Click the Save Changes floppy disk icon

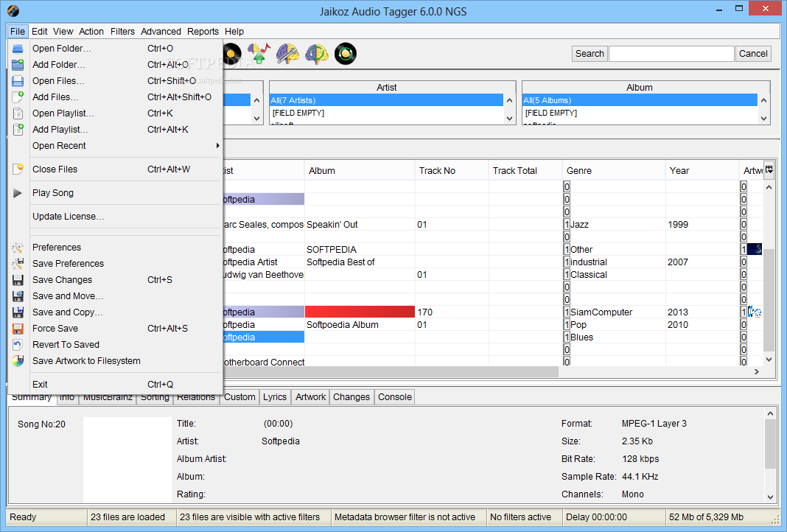[x=18, y=280]
